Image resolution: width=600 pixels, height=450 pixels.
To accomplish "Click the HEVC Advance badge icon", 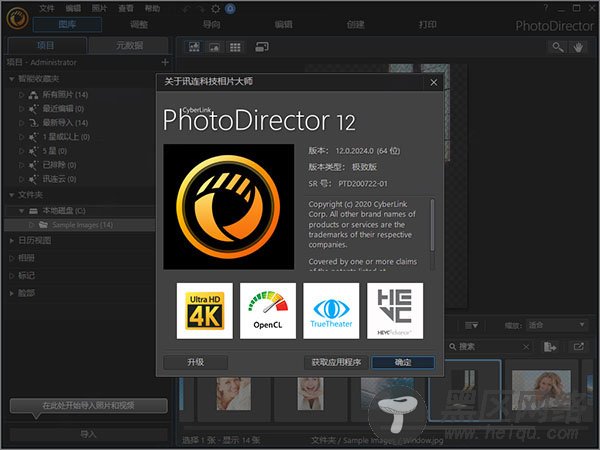I will (395, 311).
